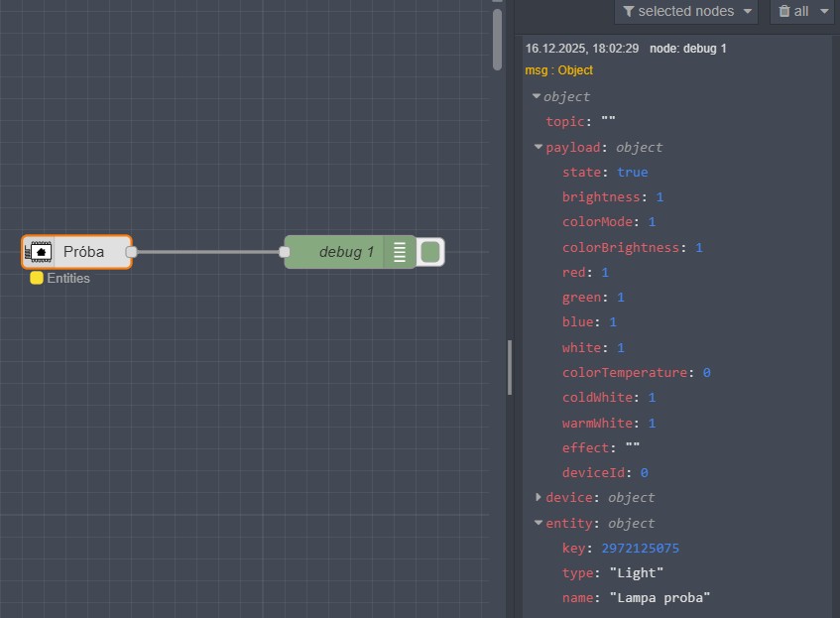Click the 'msg : Object' label
Screen dimensions: 840x618
[558, 70]
